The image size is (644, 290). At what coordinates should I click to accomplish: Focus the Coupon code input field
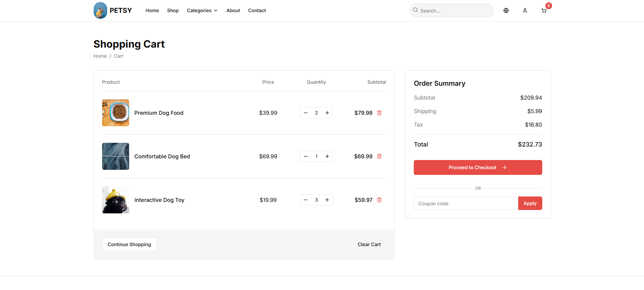pos(466,203)
